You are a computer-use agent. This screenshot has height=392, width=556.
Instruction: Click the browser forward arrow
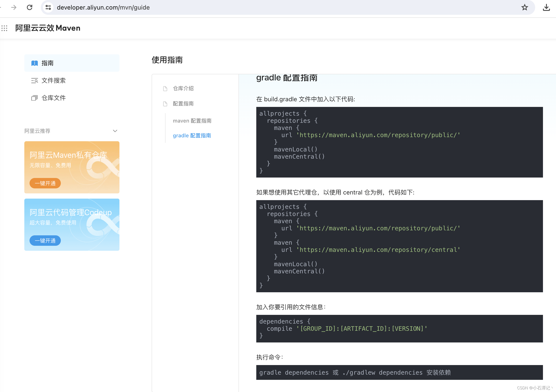point(14,8)
